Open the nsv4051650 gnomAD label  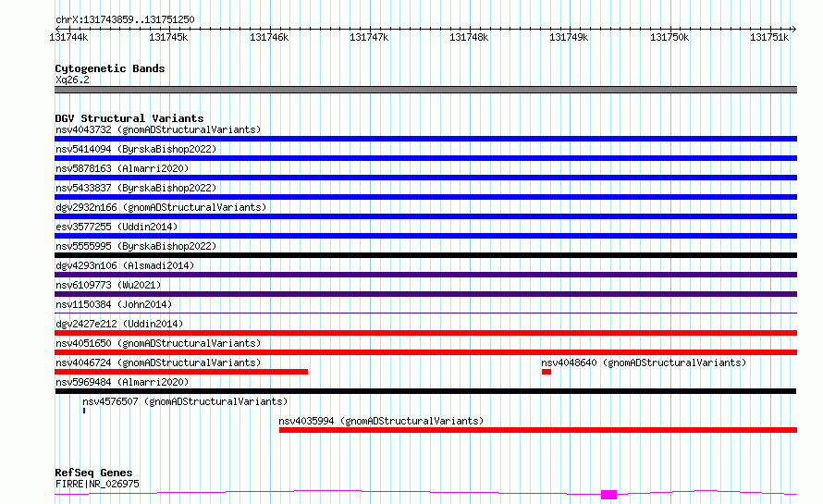tap(158, 343)
